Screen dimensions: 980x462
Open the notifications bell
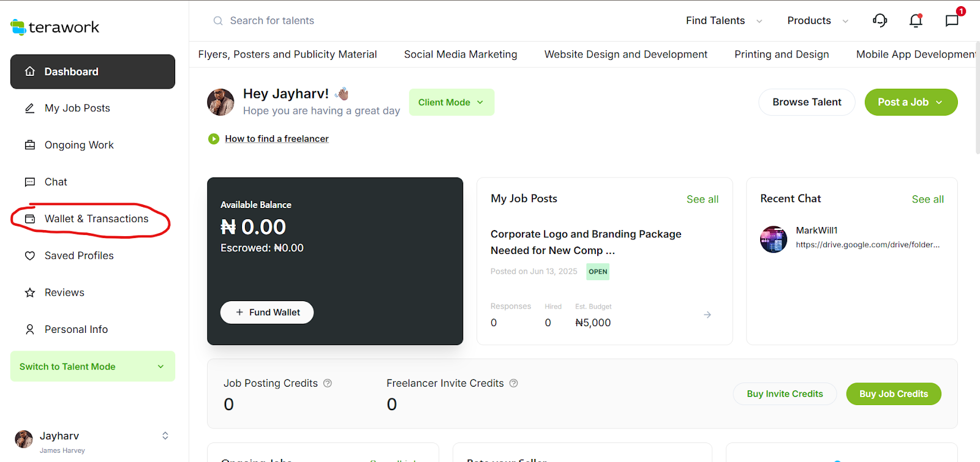[916, 21]
